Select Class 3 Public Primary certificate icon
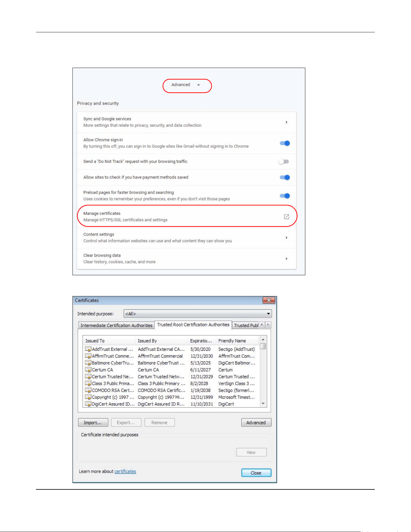Screen dimensions: 411x532 (88, 384)
